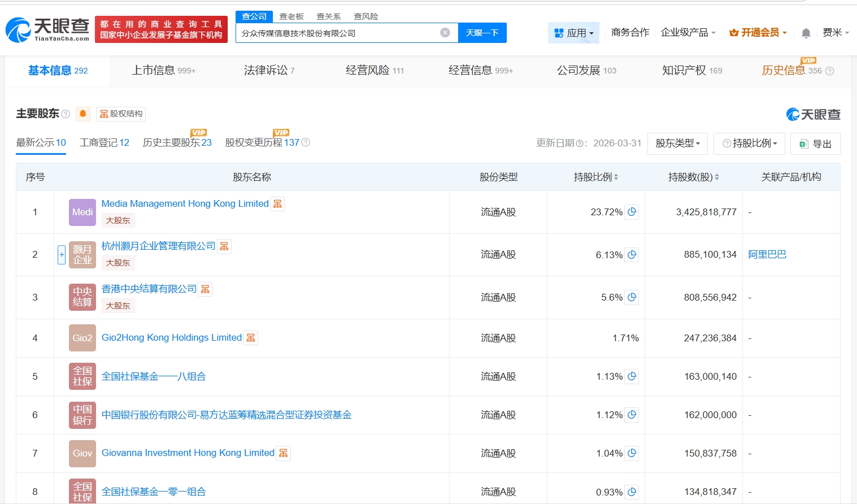Expand 企业级产品 dropdown
Viewport: 857px width, 504px height.
point(688,33)
